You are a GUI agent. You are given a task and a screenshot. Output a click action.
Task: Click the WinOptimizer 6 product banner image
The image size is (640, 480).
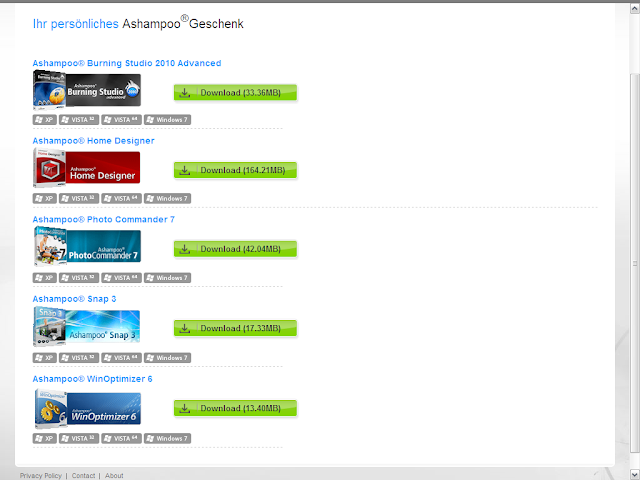pos(87,408)
